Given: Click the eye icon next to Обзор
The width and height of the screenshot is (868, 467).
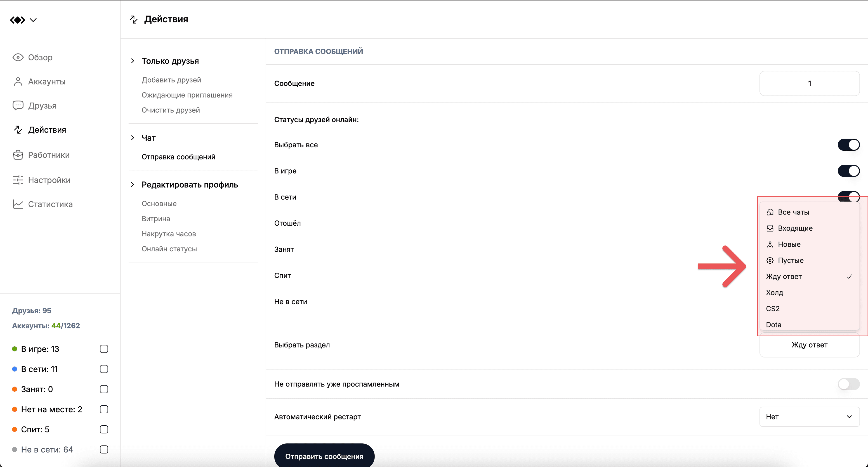Looking at the screenshot, I should [18, 57].
